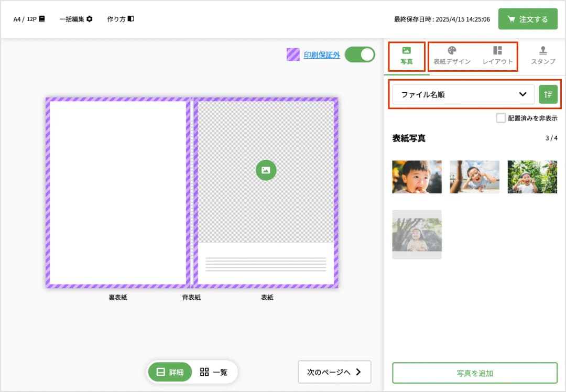Screen dimensions: 566x392
Task: Enable the 配置済みを非表示 checkbox
Action: coord(500,118)
